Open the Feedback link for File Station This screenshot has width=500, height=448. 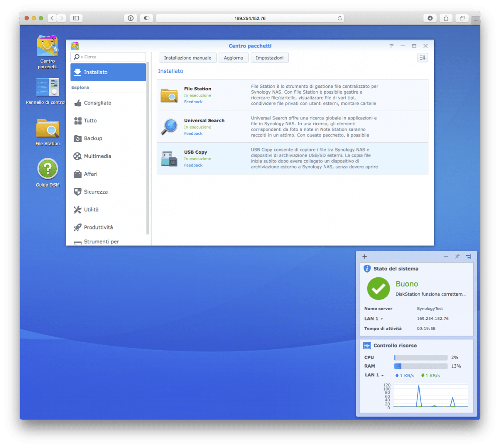(x=193, y=102)
